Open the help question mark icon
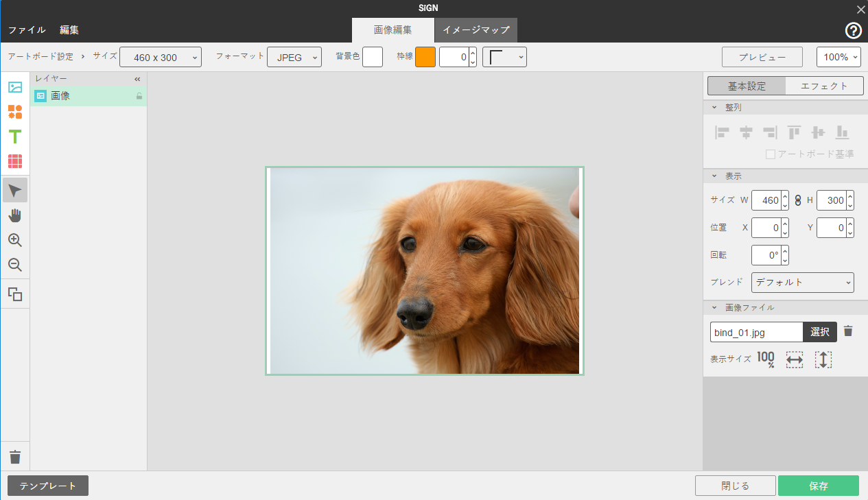The width and height of the screenshot is (868, 500). pos(853,30)
